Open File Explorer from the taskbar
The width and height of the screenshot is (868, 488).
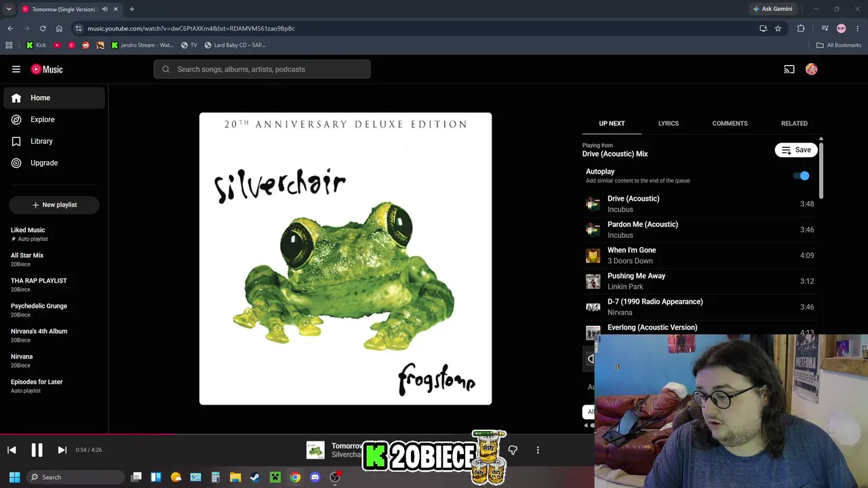coord(235,477)
